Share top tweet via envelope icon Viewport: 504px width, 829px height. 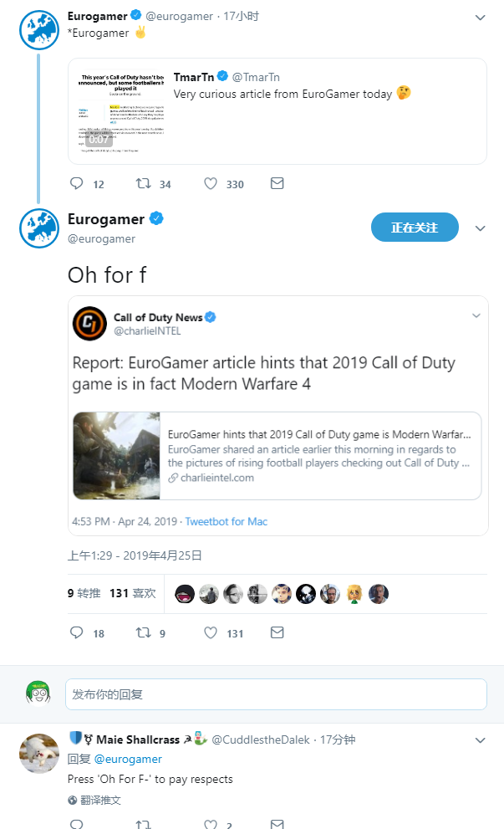277,183
